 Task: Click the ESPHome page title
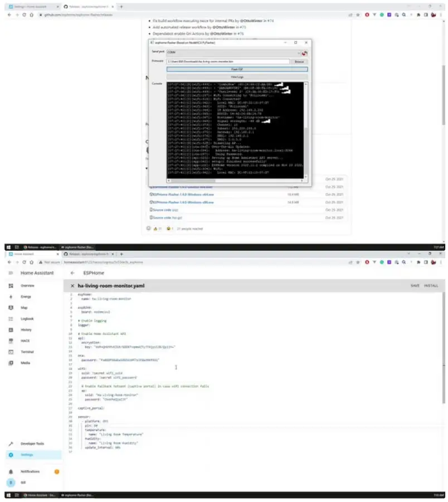pyautogui.click(x=94, y=273)
